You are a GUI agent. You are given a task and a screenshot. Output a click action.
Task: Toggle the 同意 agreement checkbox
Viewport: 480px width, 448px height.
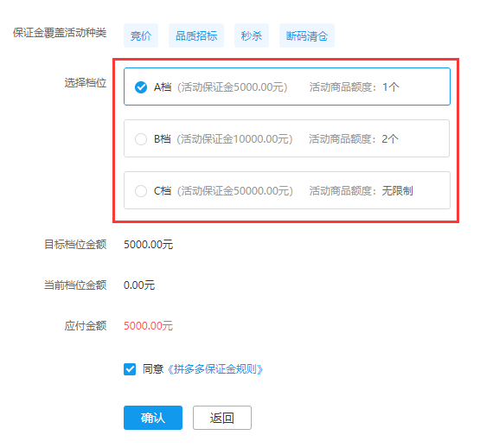pos(130,369)
